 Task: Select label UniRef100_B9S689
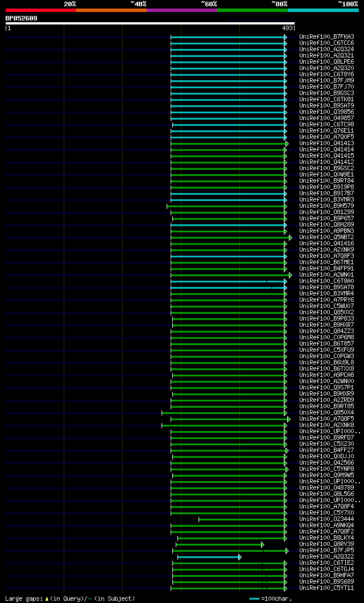(327, 582)
